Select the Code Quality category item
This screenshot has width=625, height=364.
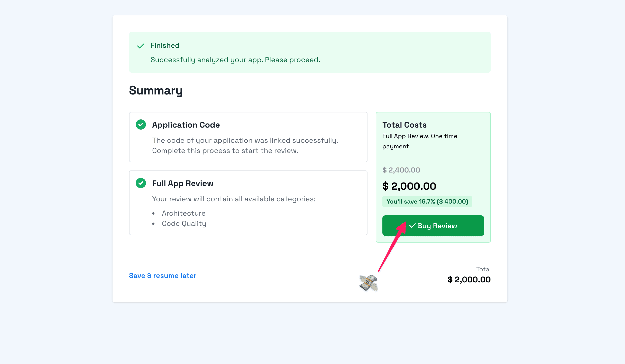[x=184, y=223]
